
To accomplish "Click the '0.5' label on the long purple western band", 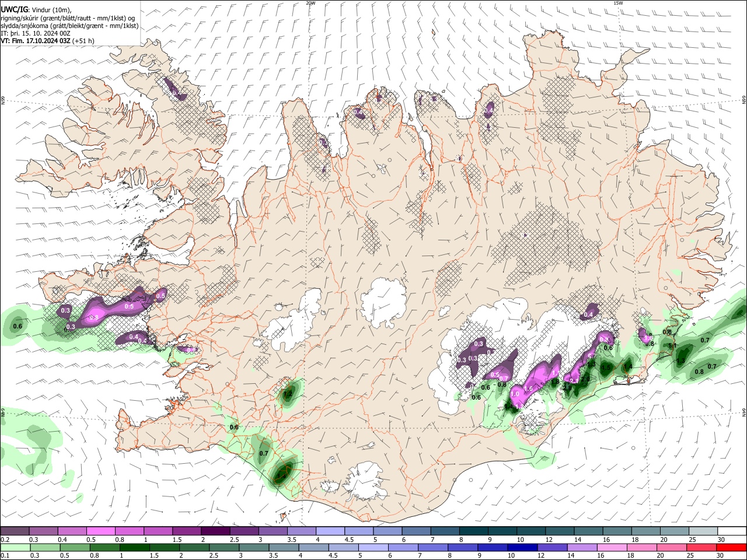I will 130,306.
